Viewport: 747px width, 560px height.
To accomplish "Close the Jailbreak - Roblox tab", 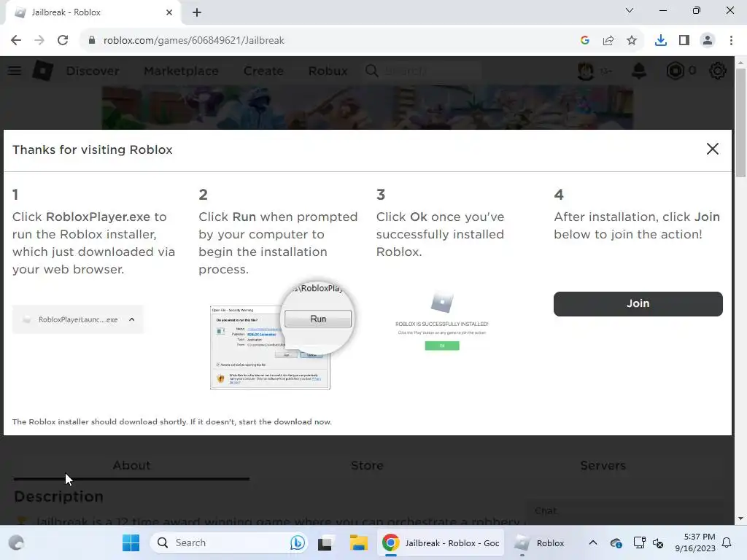I will 169,12.
